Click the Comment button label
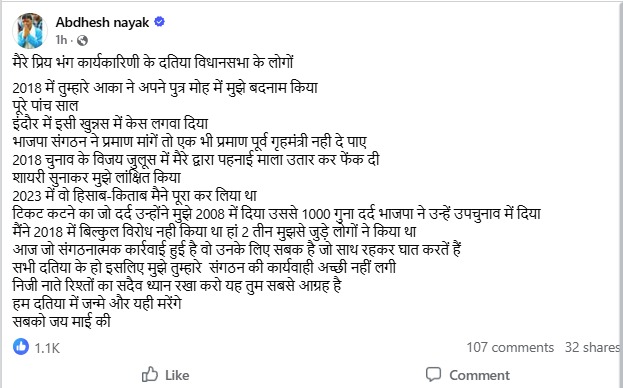This screenshot has width=623, height=388. coord(479,375)
